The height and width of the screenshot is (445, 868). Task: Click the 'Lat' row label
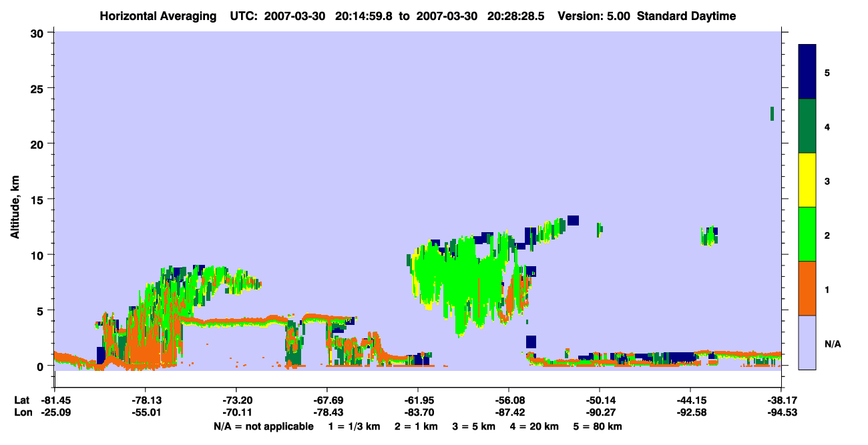coord(21,400)
